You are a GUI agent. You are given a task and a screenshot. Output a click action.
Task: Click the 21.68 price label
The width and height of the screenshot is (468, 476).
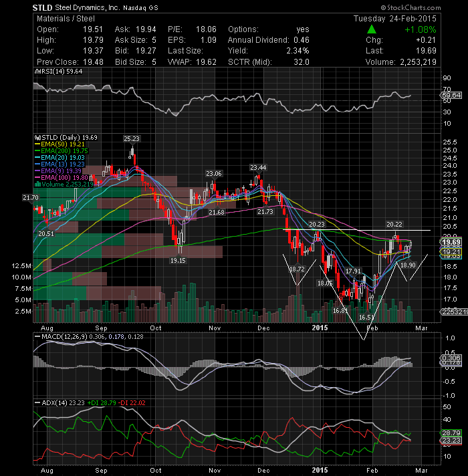pos(217,212)
